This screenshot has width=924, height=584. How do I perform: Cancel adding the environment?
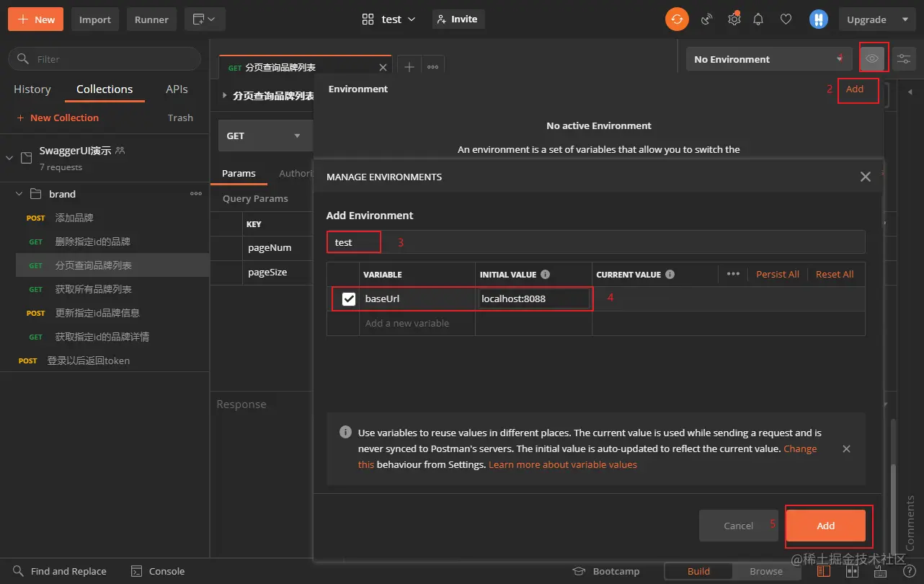739,526
